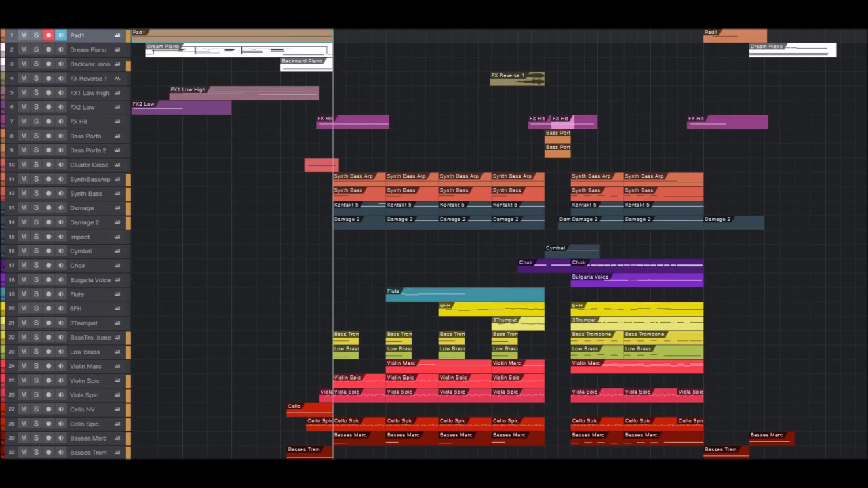Select the FX Reverse 1 audio clip
Screen dimensions: 868x488
(517, 79)
